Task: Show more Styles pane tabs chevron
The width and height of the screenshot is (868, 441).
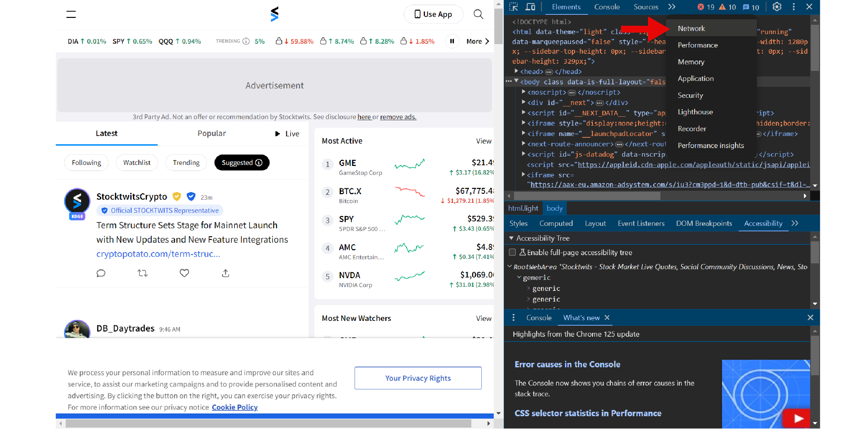Action: click(795, 223)
